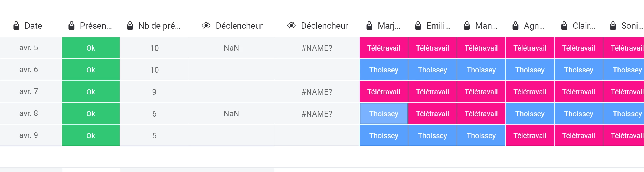Click the lock icon on Soni... column

coord(613,26)
